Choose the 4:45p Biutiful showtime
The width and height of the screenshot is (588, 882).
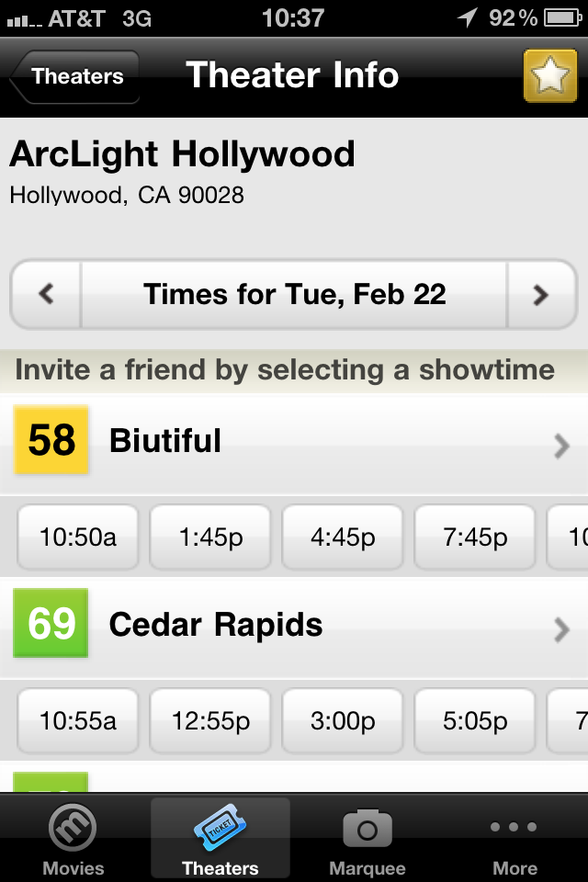pos(343,537)
